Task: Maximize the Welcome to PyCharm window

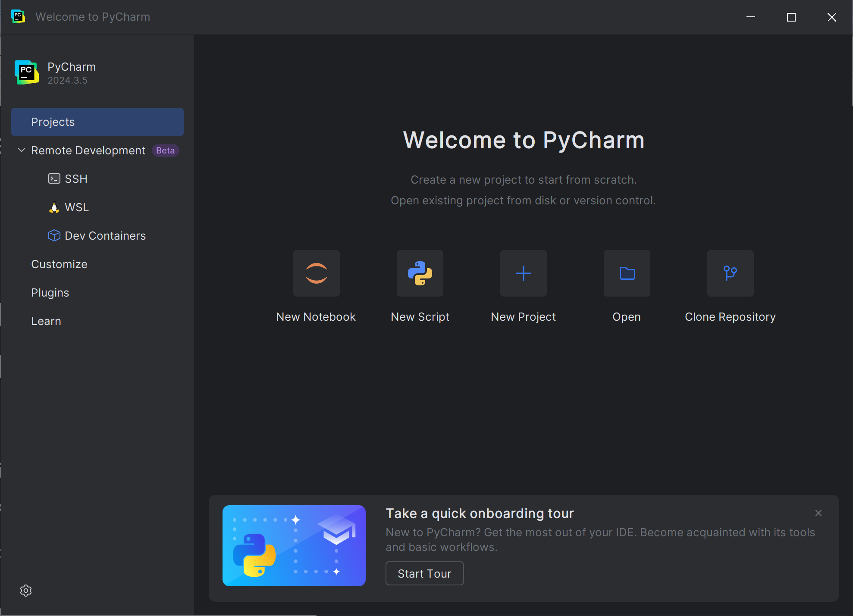Action: (791, 17)
